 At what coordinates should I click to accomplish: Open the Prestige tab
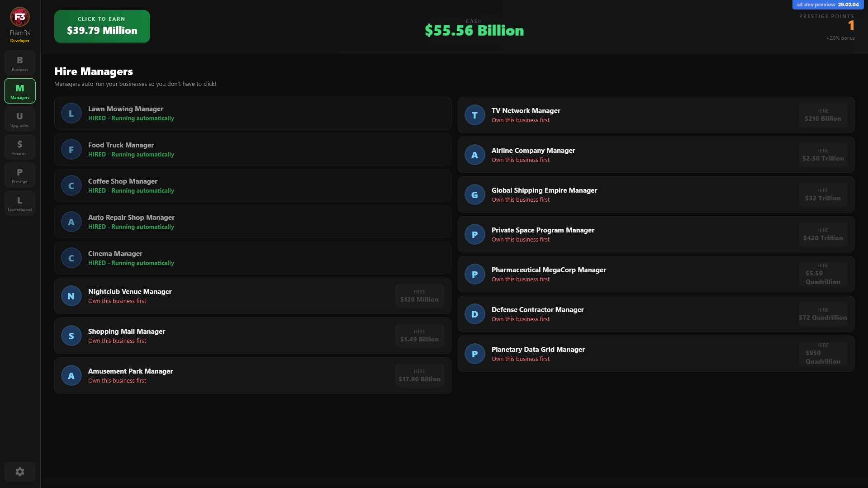click(x=20, y=175)
